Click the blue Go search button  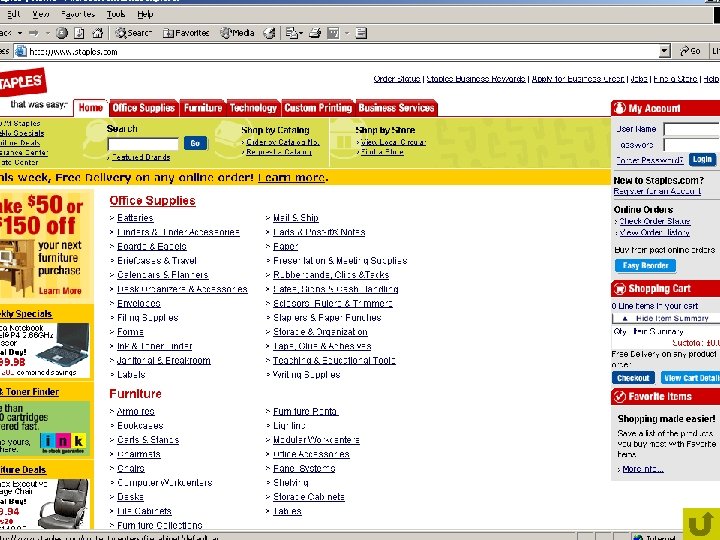point(195,143)
